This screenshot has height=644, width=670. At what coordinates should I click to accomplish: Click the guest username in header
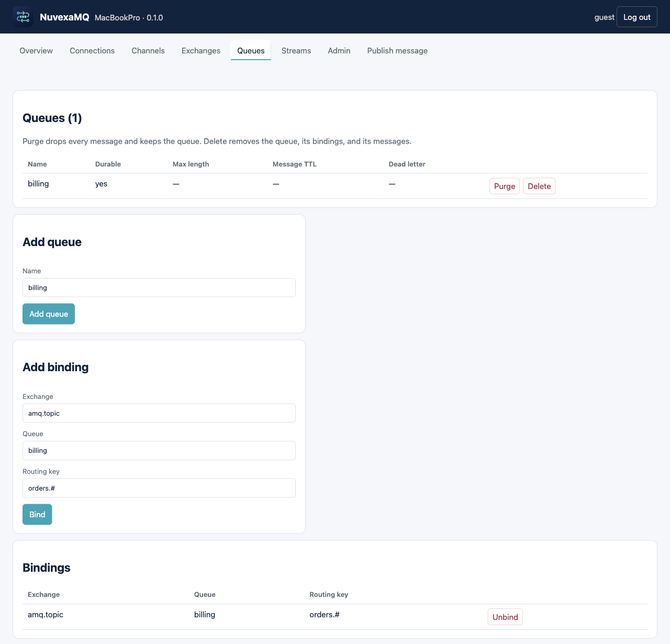pos(604,17)
